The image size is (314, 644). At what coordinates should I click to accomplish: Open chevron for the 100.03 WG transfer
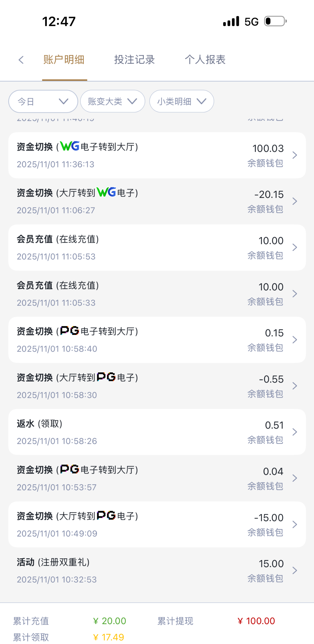pyautogui.click(x=295, y=155)
